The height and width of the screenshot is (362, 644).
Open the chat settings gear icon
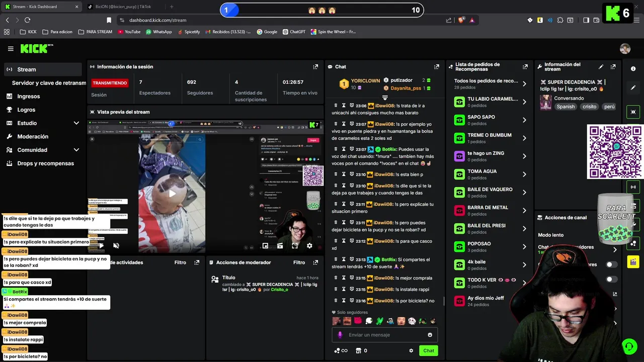click(x=411, y=350)
